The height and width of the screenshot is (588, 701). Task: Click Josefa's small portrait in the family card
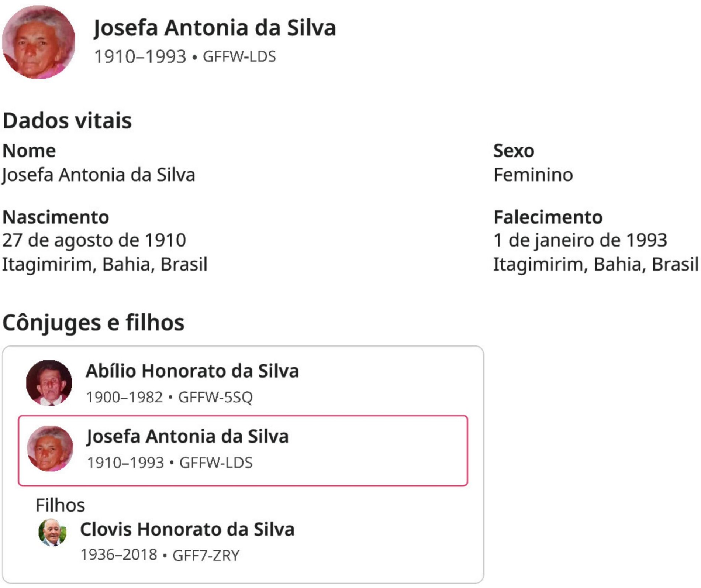(x=50, y=448)
